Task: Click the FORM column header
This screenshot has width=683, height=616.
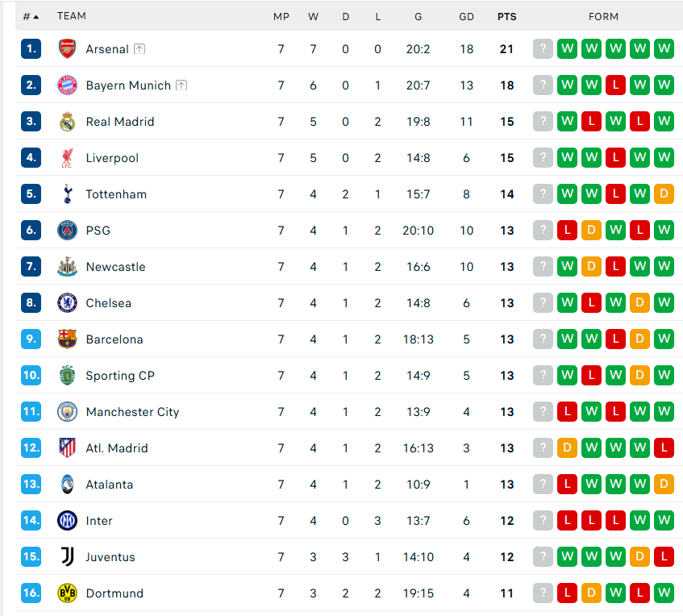Action: (x=603, y=16)
